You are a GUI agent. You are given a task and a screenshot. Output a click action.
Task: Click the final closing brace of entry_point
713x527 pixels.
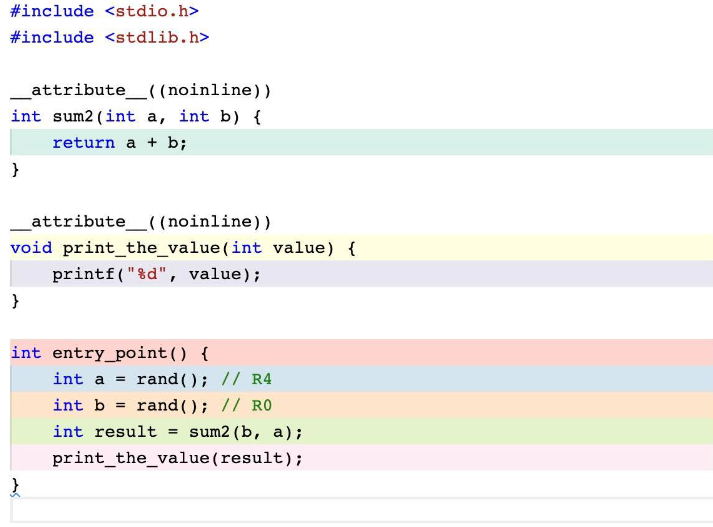15,484
